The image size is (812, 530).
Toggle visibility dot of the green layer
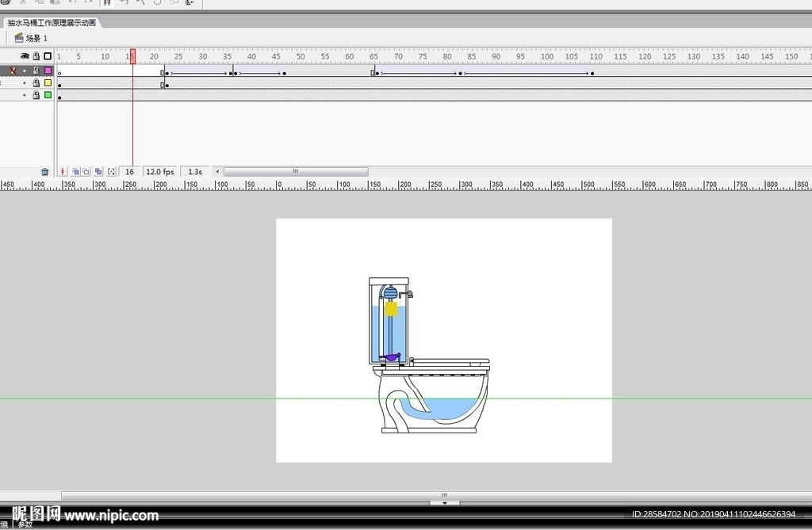25,95
